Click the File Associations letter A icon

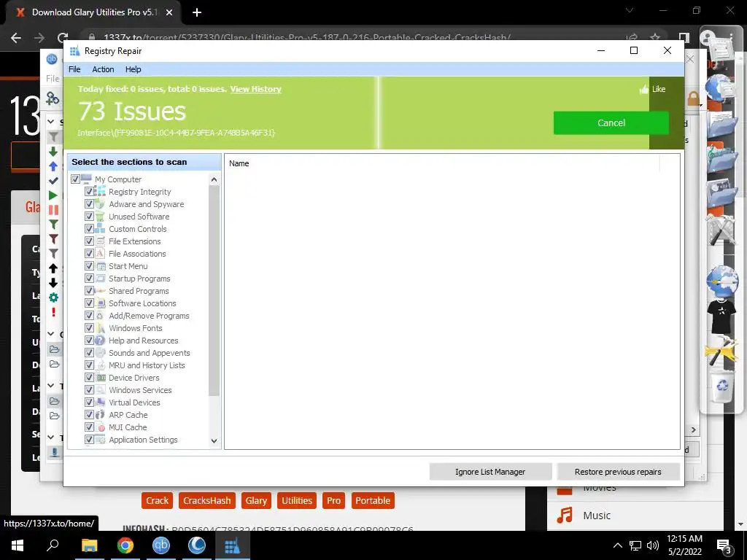coord(100,253)
